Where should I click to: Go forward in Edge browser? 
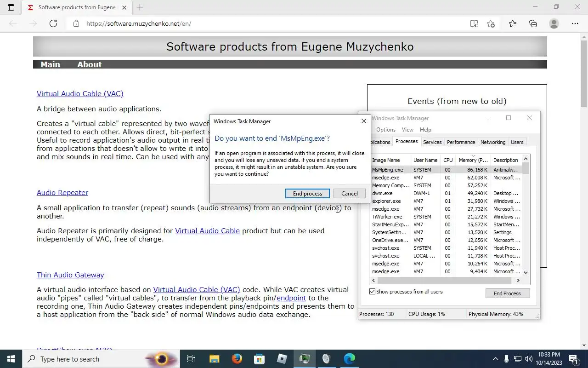tap(33, 23)
